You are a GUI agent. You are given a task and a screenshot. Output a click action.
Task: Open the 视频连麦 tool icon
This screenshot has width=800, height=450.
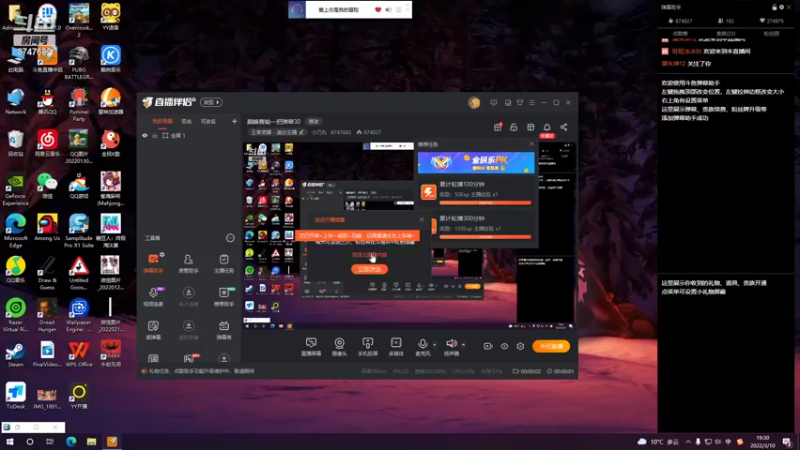pos(153,296)
